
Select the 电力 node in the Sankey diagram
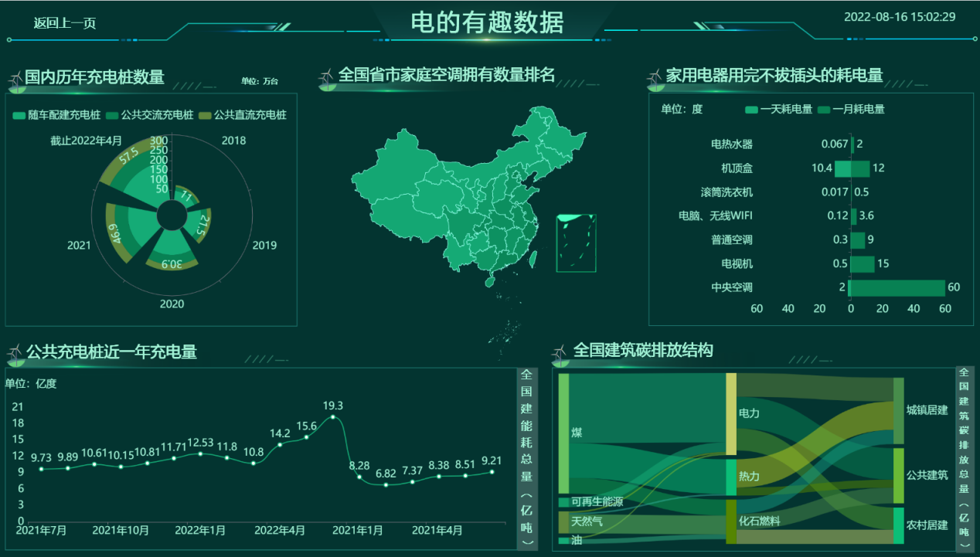(x=730, y=413)
